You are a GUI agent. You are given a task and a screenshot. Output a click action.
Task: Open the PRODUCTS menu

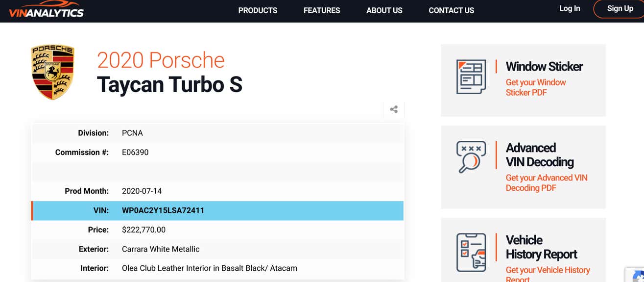[x=258, y=10]
